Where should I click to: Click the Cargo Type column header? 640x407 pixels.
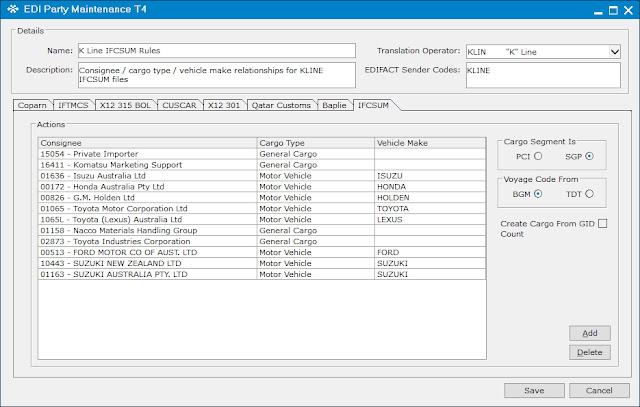(x=316, y=143)
